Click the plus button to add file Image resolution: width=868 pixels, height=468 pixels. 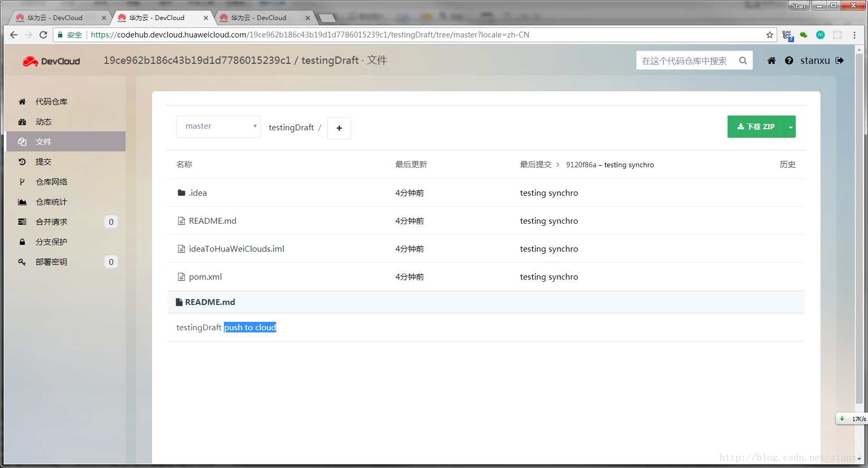point(339,128)
